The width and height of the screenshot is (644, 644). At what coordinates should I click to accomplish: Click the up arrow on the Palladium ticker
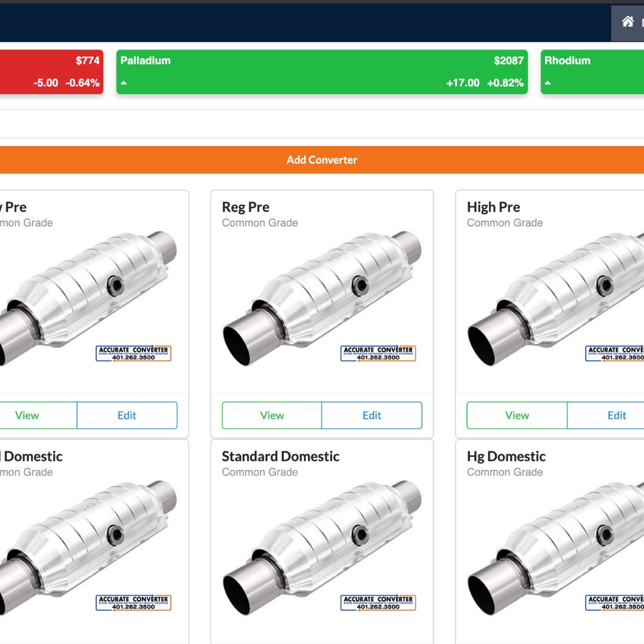pyautogui.click(x=124, y=83)
